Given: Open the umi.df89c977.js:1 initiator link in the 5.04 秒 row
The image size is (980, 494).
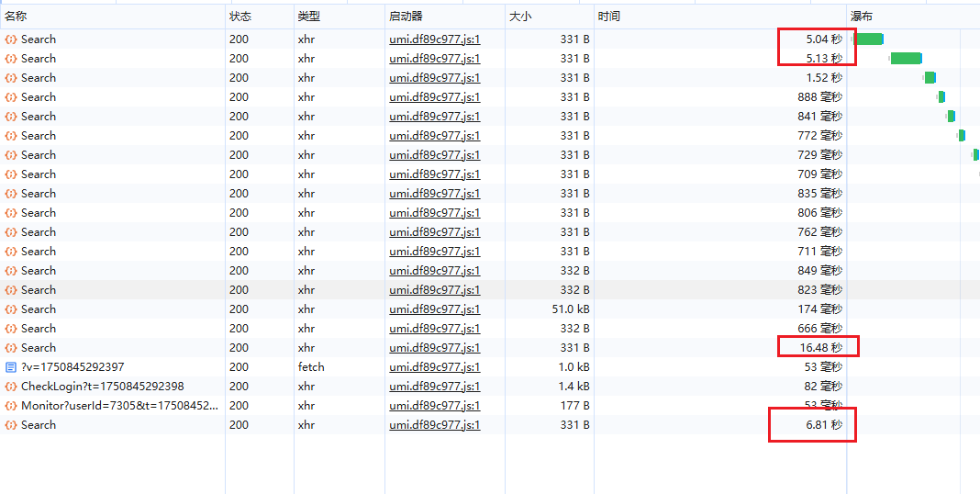Looking at the screenshot, I should click(x=434, y=39).
